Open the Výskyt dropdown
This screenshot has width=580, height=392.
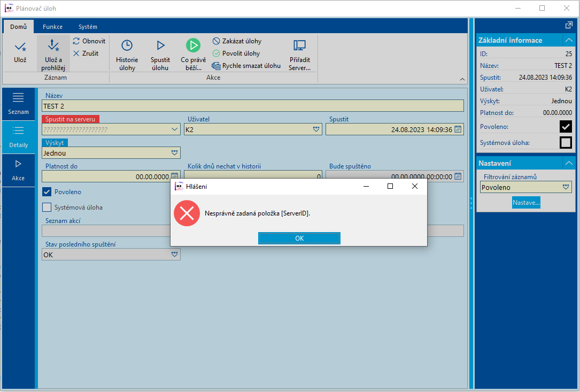pos(175,152)
